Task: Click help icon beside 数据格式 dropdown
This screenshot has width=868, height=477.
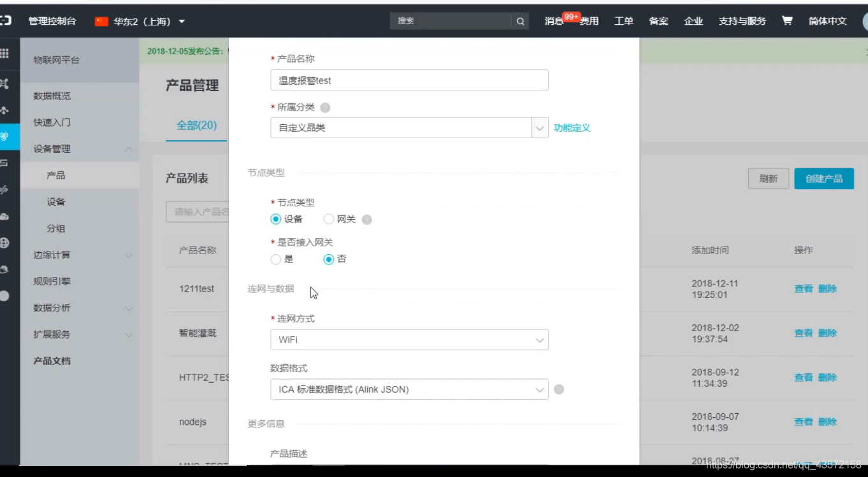Action: pyautogui.click(x=559, y=389)
